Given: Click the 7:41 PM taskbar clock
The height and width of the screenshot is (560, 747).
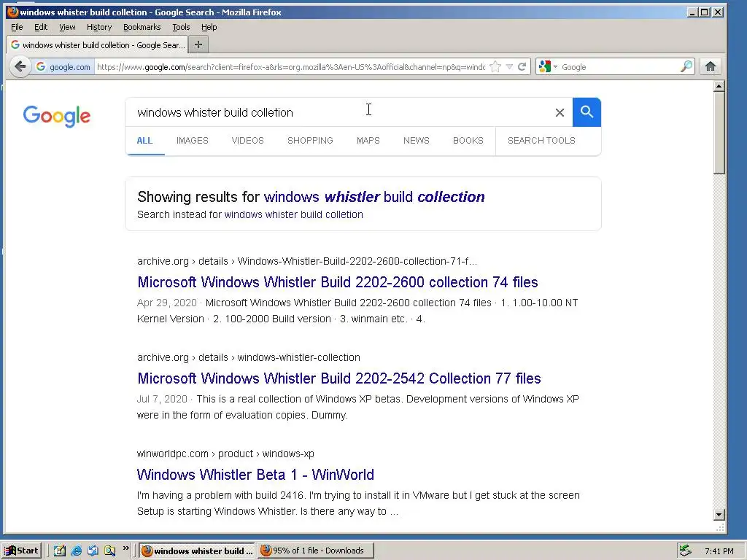Looking at the screenshot, I should (719, 551).
